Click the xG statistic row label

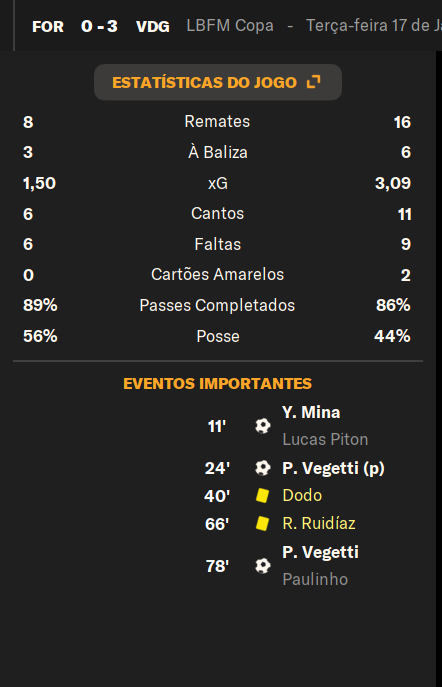pyautogui.click(x=218, y=183)
